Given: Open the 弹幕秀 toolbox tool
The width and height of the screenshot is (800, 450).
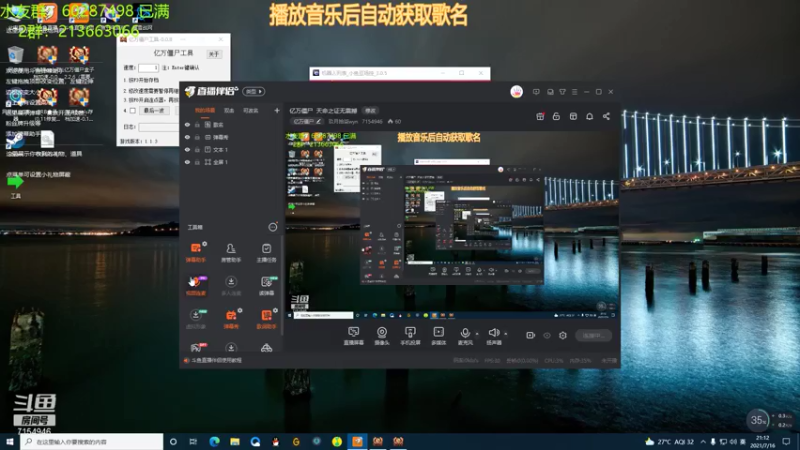Looking at the screenshot, I should [x=231, y=318].
